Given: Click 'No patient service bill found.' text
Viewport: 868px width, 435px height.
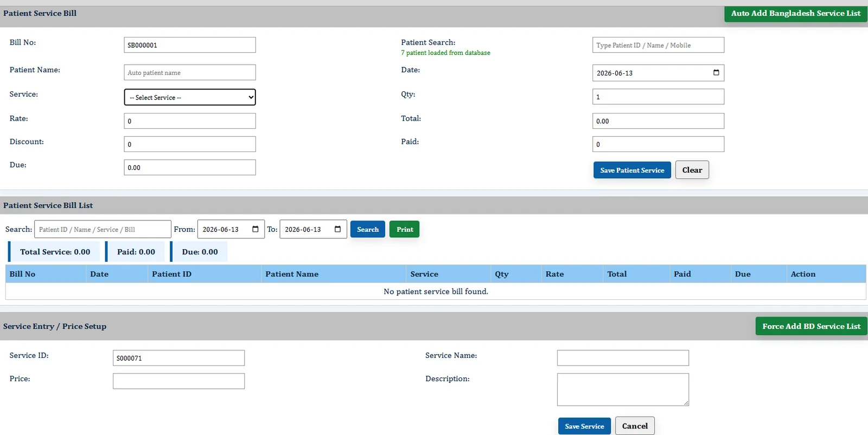Looking at the screenshot, I should pos(436,292).
